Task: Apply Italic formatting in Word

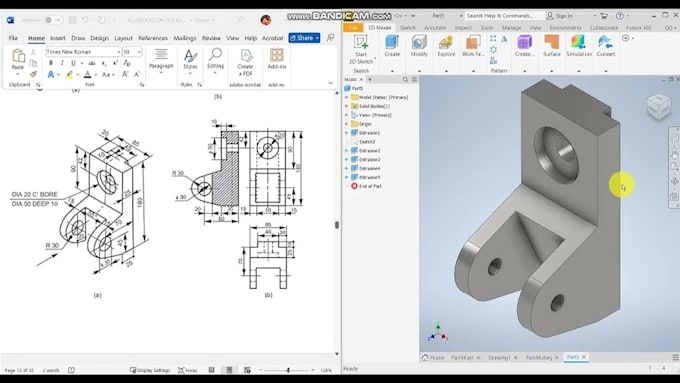Action: [x=62, y=63]
